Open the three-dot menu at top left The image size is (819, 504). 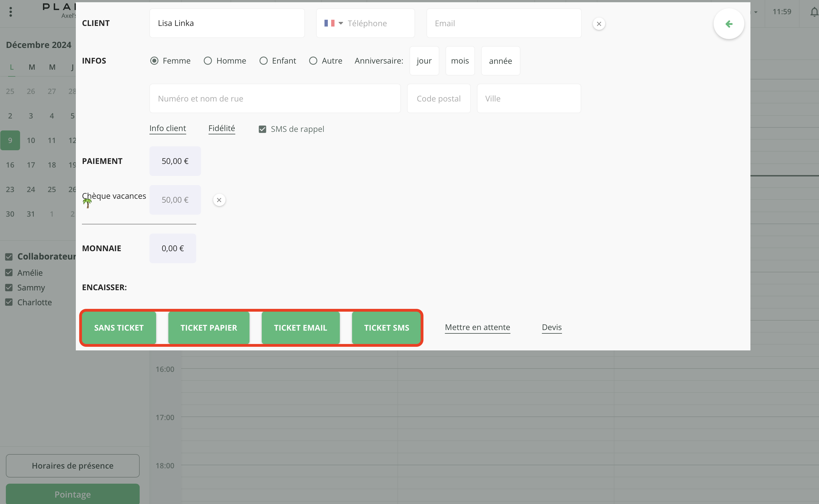pos(11,12)
